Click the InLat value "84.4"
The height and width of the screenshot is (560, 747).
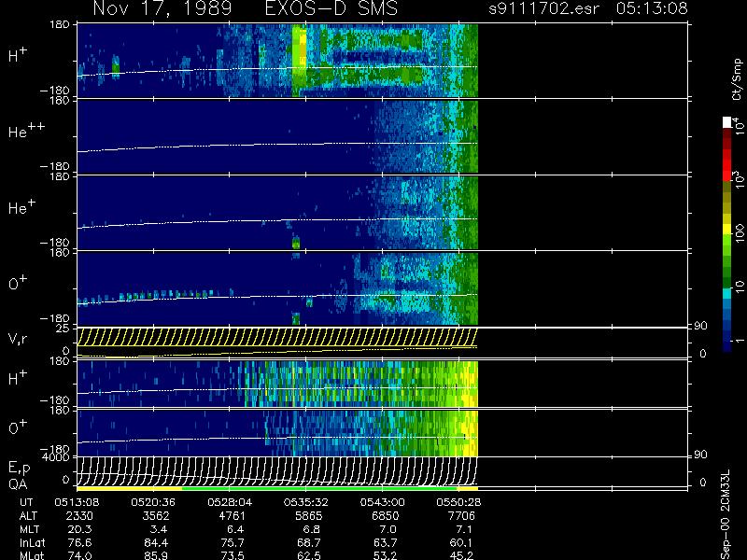click(x=158, y=542)
